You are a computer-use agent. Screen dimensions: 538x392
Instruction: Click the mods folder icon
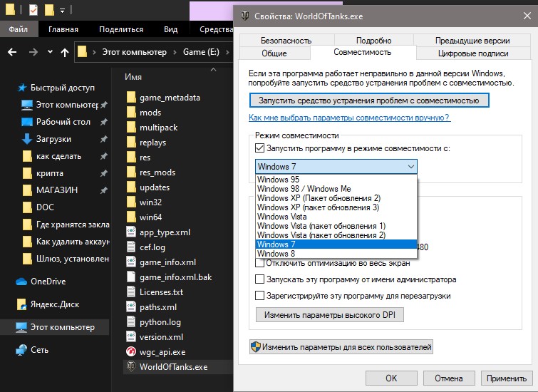pyautogui.click(x=131, y=112)
